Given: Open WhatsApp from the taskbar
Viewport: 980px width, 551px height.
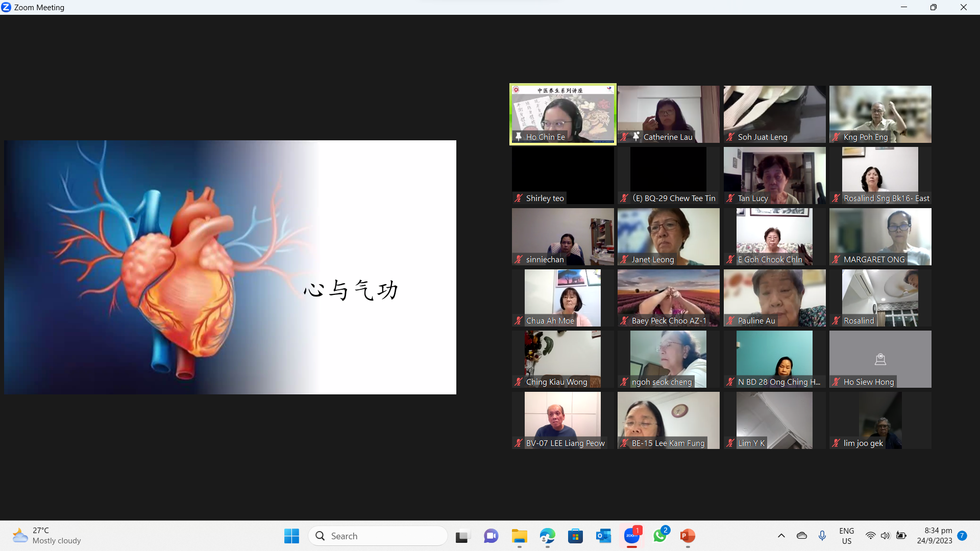Looking at the screenshot, I should tap(659, 536).
